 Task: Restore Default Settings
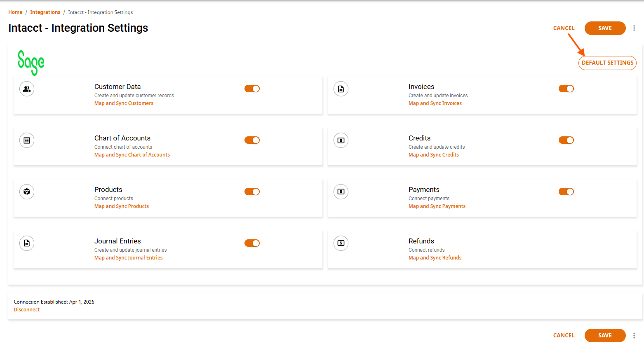point(607,63)
